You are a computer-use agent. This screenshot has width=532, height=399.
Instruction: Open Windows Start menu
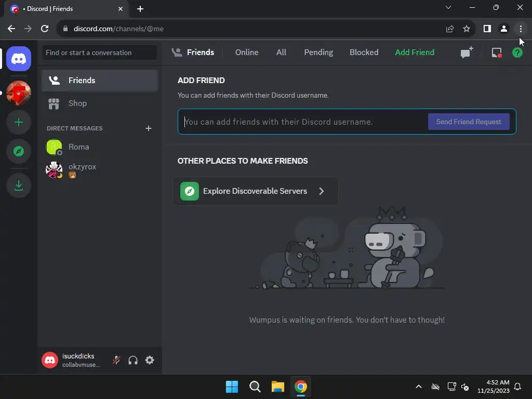[x=232, y=387]
